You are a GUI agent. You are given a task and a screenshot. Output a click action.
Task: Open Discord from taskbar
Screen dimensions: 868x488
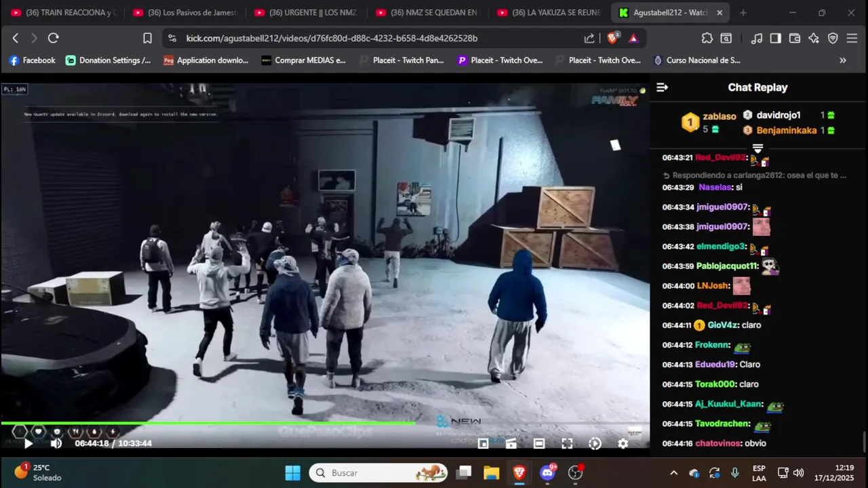[547, 472]
